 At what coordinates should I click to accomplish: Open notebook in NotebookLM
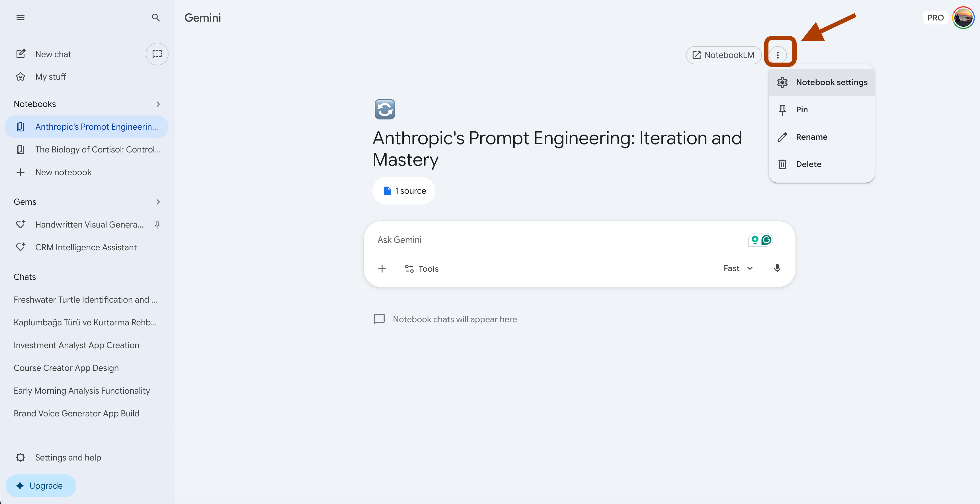point(723,55)
